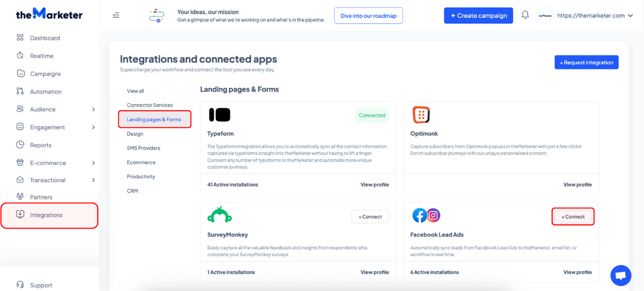
Task: Select Landing pages & Forms category
Action: pyautogui.click(x=155, y=120)
